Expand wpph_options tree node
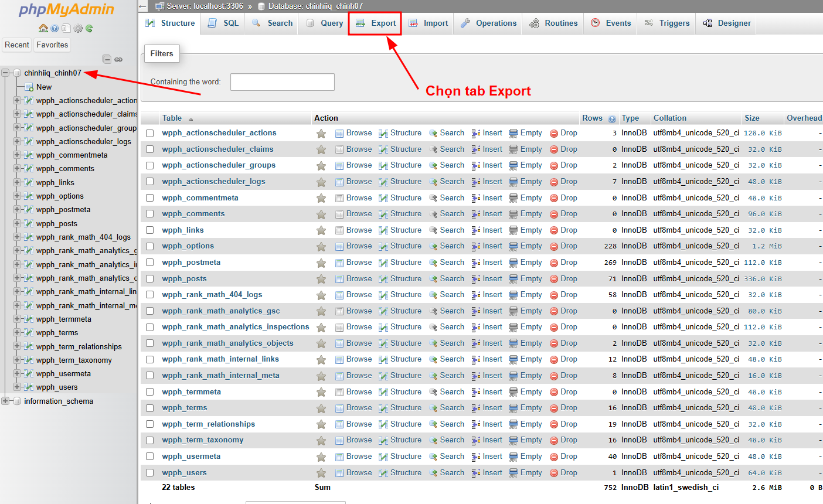 [17, 196]
